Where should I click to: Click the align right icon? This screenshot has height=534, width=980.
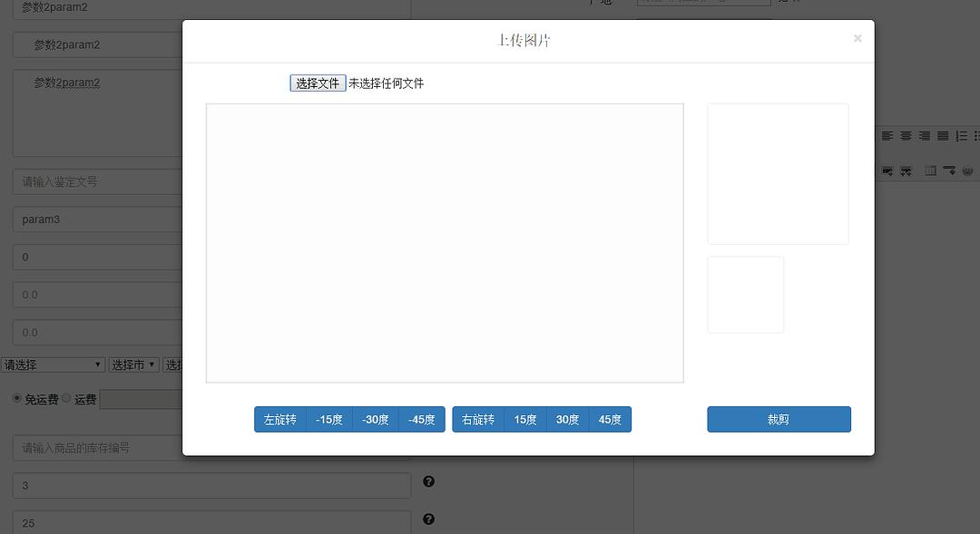[924, 136]
